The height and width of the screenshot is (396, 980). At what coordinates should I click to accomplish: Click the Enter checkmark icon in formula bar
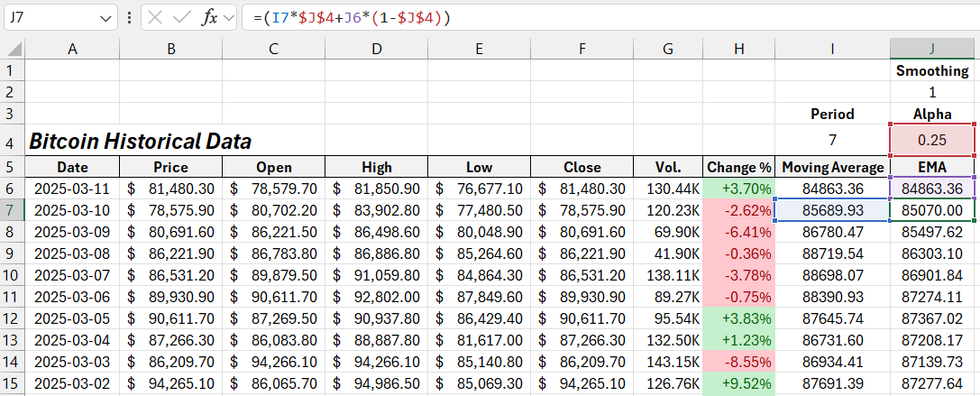(181, 17)
